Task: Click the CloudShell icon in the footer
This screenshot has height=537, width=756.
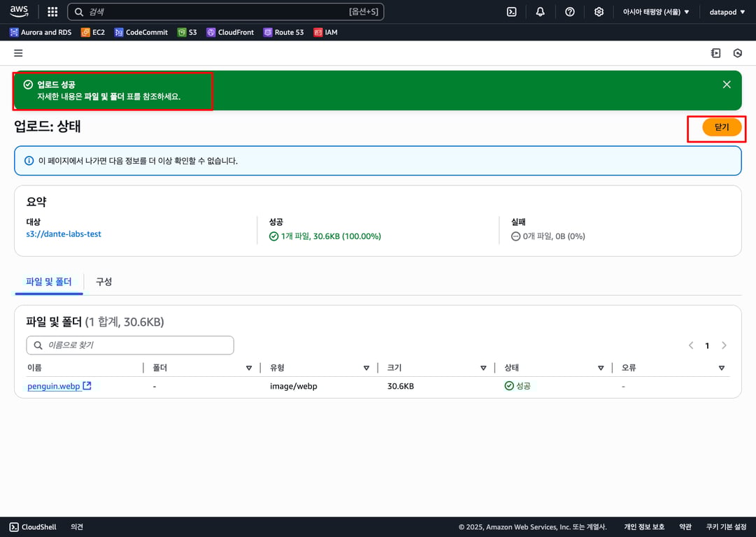Action: click(x=14, y=527)
